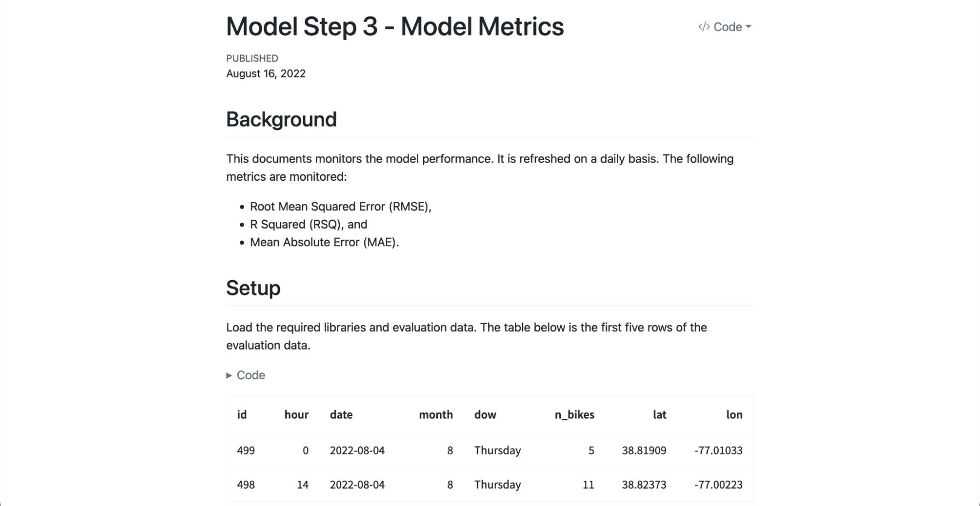The width and height of the screenshot is (980, 506).
Task: Click the August 16, 2022 publish date
Action: (x=266, y=73)
